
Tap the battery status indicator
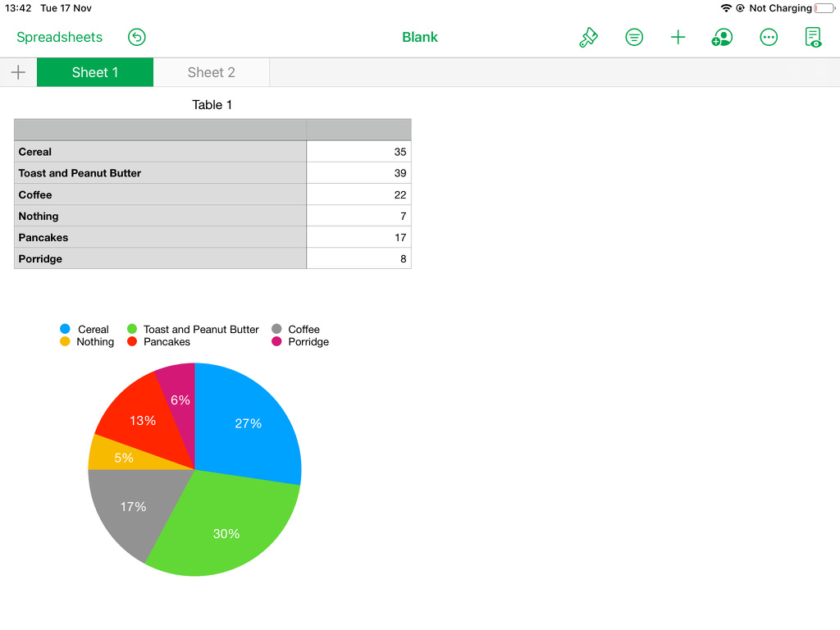tap(825, 8)
